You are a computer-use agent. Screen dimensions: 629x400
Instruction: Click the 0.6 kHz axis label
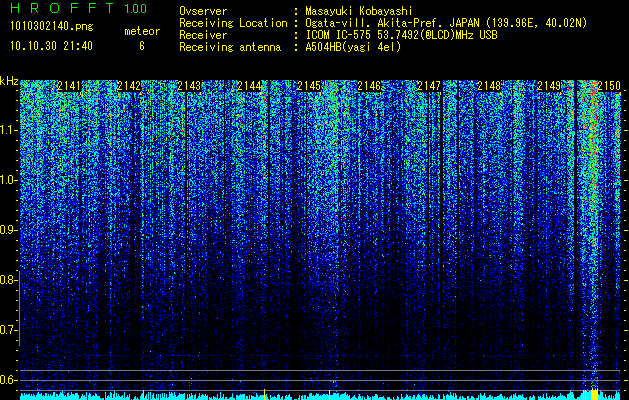click(11, 380)
